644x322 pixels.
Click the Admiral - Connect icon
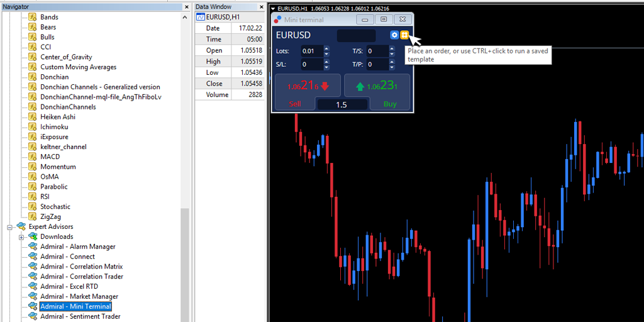coord(33,257)
